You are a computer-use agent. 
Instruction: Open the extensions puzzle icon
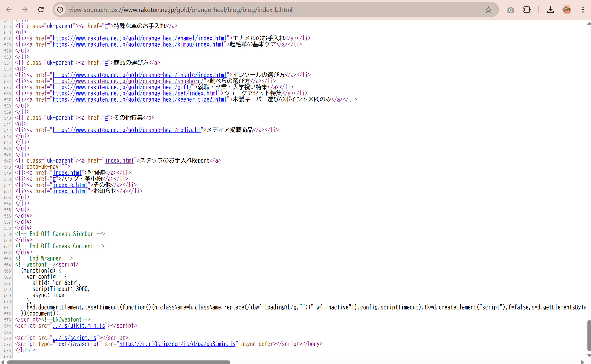[x=527, y=10]
